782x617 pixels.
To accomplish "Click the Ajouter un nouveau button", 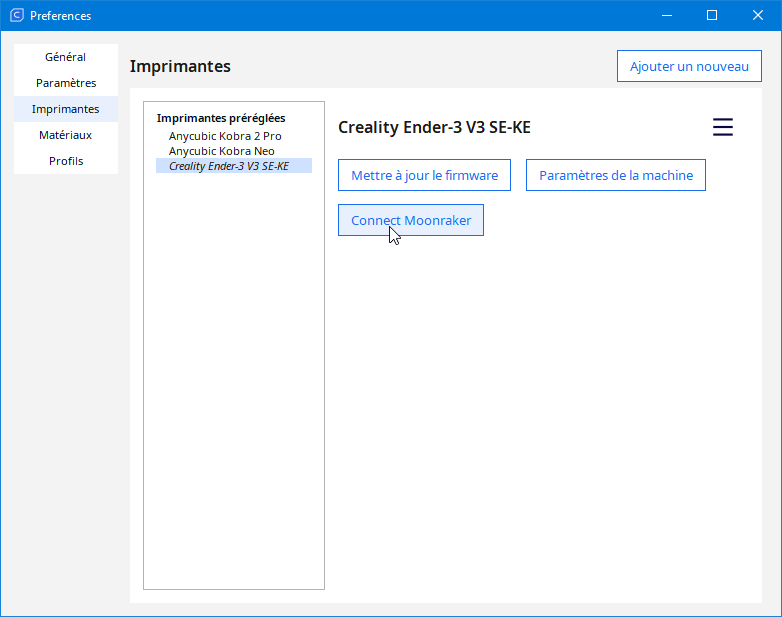I will coord(689,66).
